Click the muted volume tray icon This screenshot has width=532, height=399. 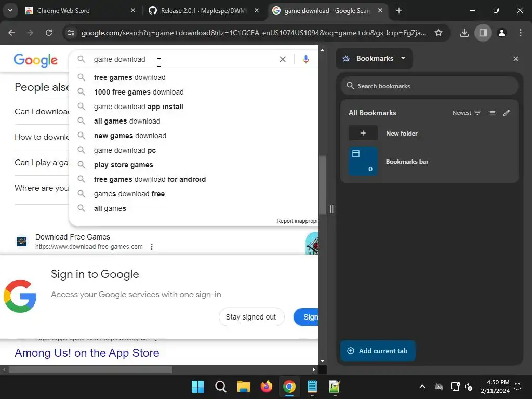pyautogui.click(x=469, y=387)
